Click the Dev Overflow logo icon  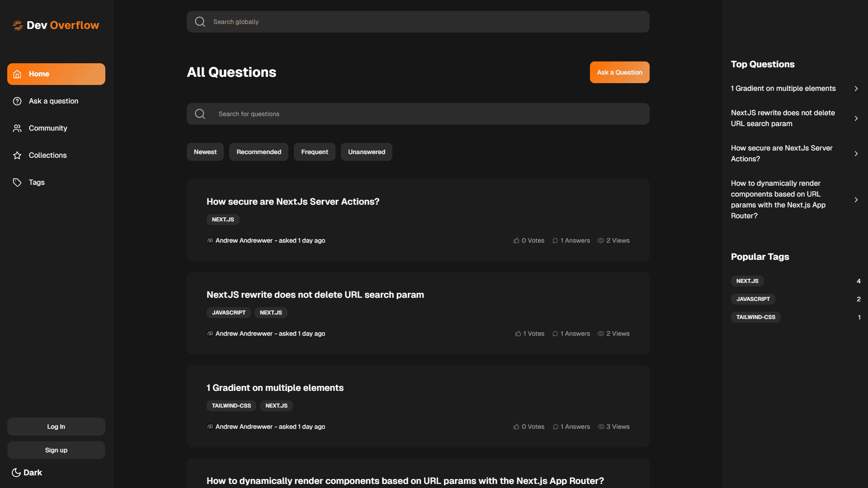(18, 25)
